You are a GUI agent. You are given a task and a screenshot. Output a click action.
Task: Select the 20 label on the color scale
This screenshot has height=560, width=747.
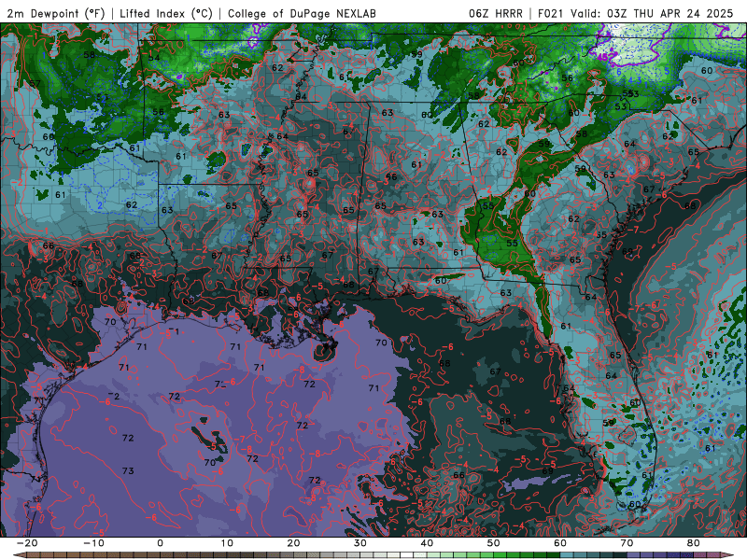[293, 543]
